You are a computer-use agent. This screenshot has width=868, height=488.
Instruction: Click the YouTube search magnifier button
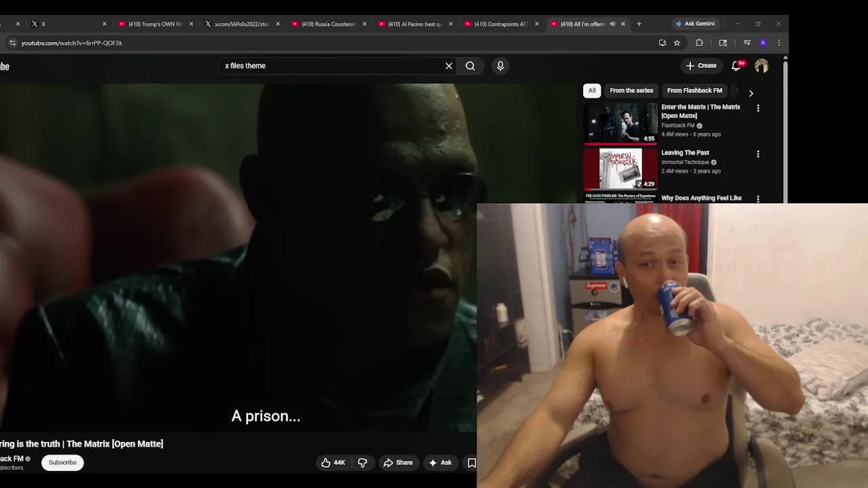click(470, 66)
